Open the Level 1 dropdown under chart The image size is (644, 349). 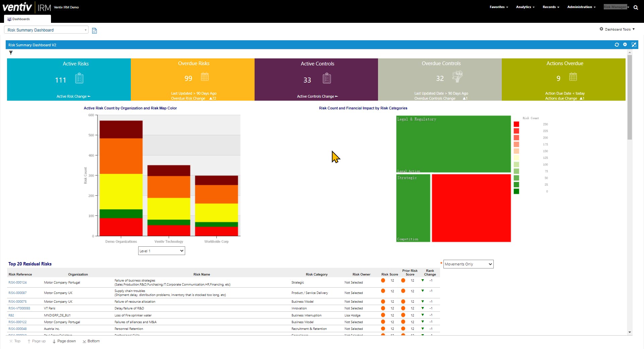click(161, 251)
